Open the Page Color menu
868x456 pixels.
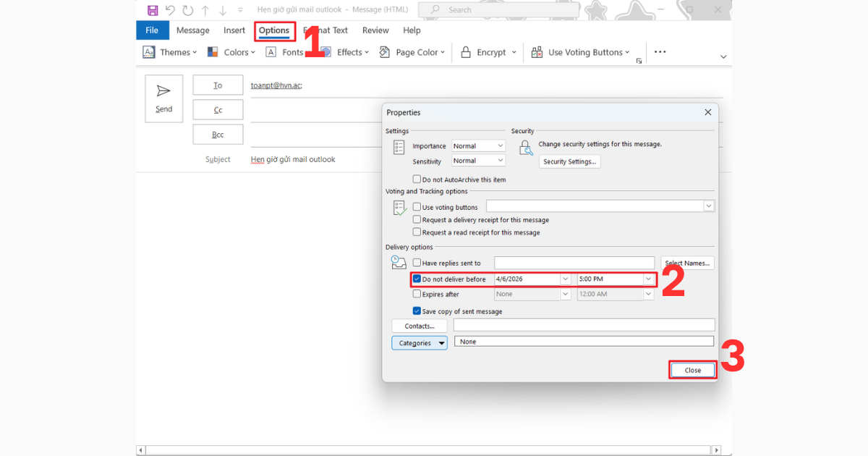(412, 52)
